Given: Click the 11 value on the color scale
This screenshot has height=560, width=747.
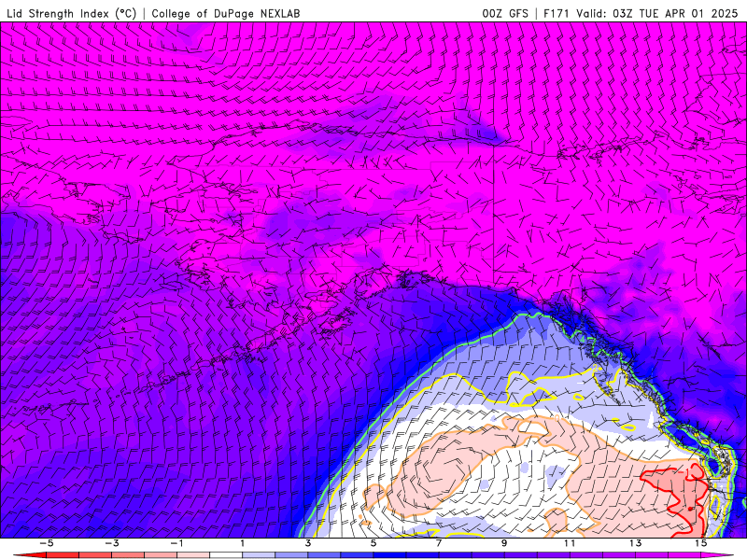Looking at the screenshot, I should pos(570,543).
